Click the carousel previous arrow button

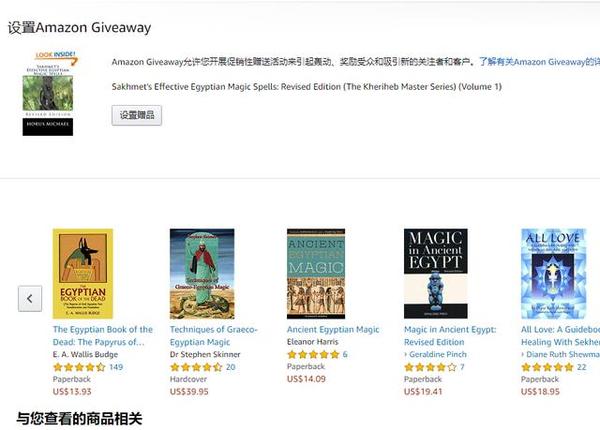point(30,298)
